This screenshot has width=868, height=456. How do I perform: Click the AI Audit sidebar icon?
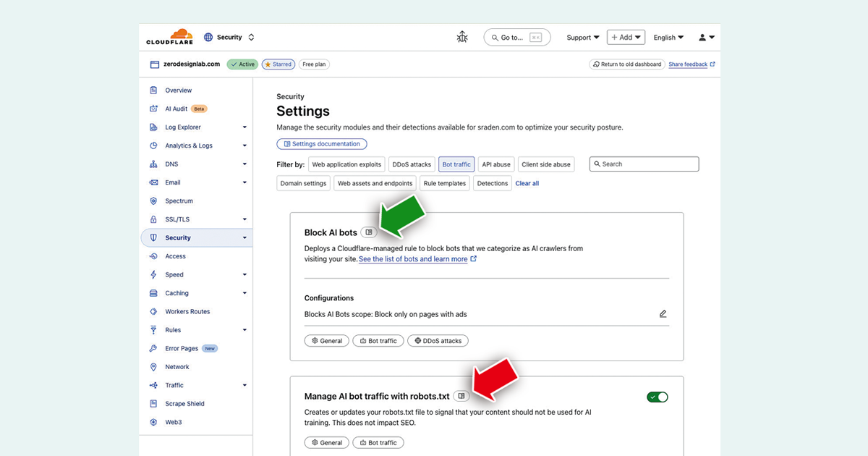pos(153,109)
